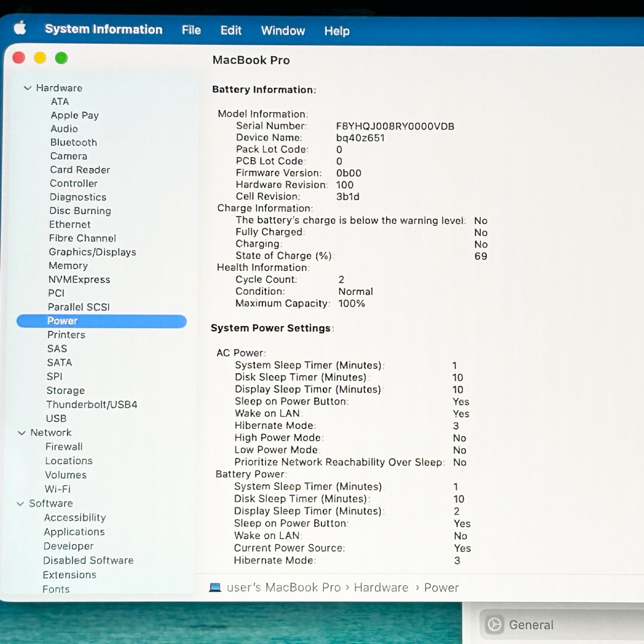Select Apple Pay in the sidebar
This screenshot has width=644, height=644.
click(x=75, y=115)
